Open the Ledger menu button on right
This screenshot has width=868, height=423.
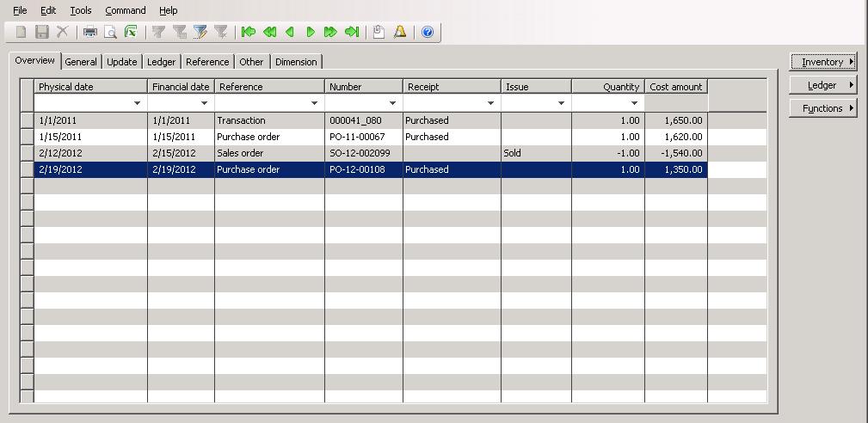coord(823,85)
